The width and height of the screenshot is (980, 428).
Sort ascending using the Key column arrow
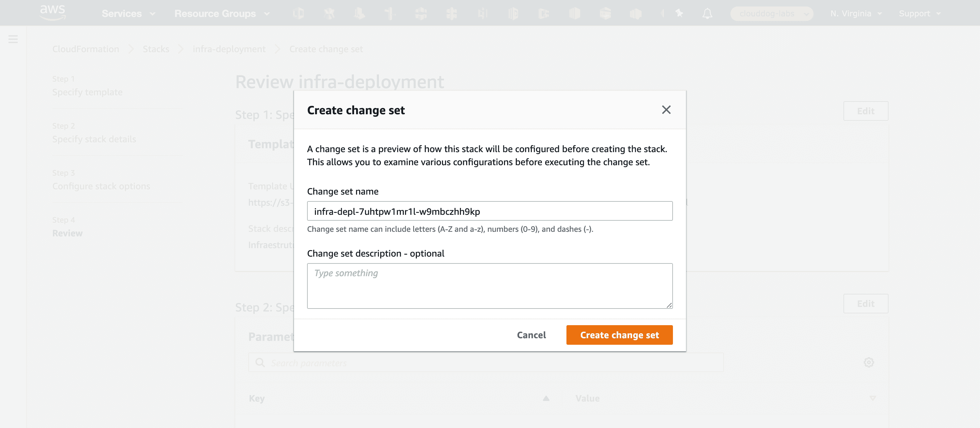tap(546, 398)
